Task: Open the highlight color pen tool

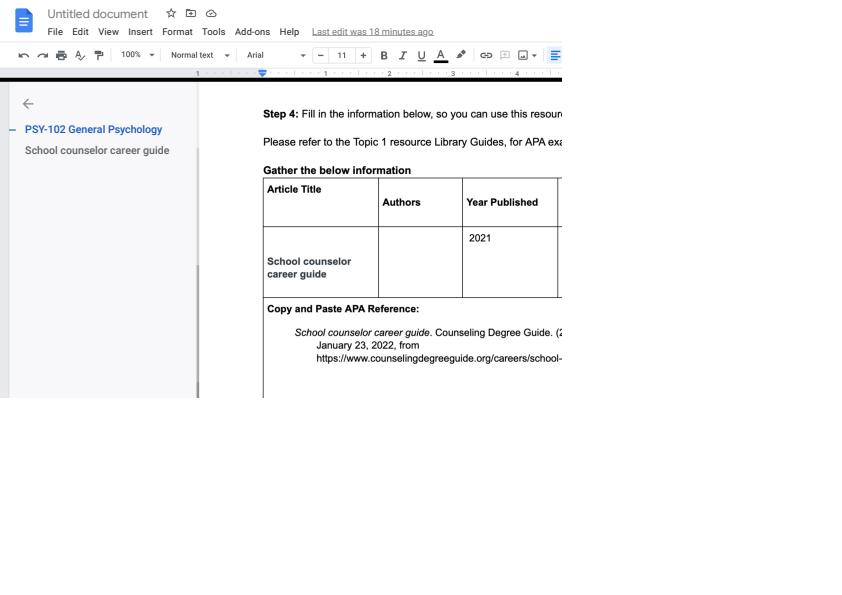Action: tap(461, 56)
